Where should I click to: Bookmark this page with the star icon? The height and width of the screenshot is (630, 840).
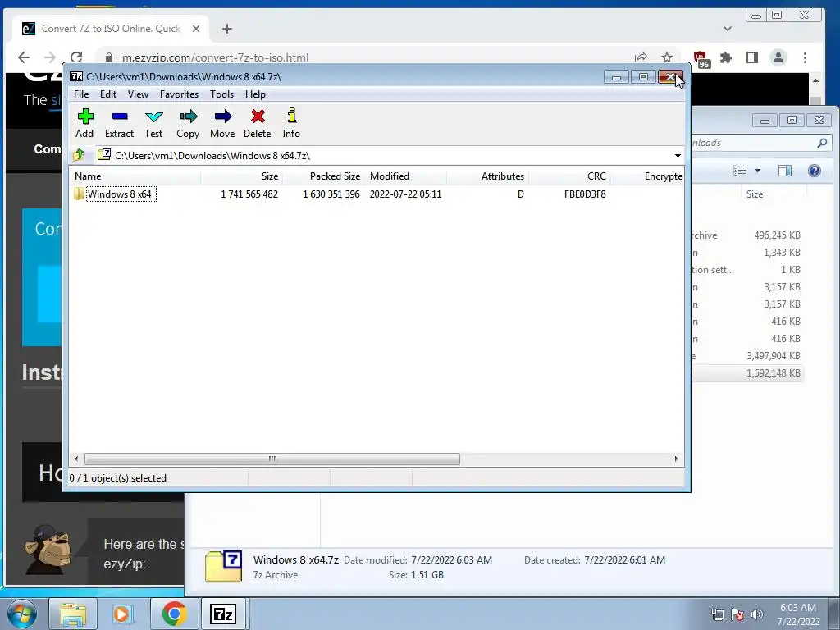point(667,57)
